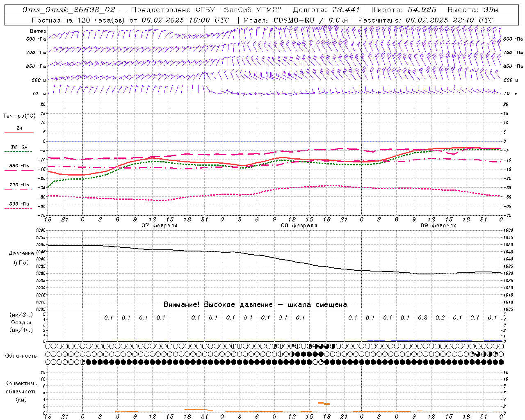This screenshot has width=525, height=420.
Task: Click the (мм/3ч.) precipitation unit label
Action: pyautogui.click(x=21, y=315)
